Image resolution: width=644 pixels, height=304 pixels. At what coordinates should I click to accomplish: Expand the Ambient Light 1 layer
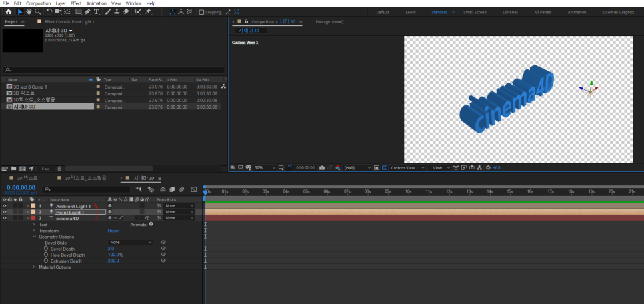tap(28, 206)
